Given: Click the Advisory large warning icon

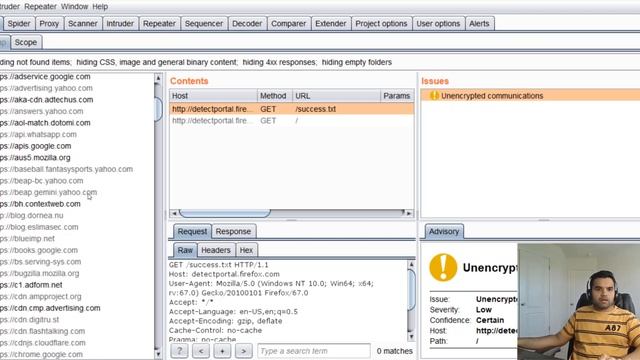Looking at the screenshot, I should pyautogui.click(x=443, y=267).
